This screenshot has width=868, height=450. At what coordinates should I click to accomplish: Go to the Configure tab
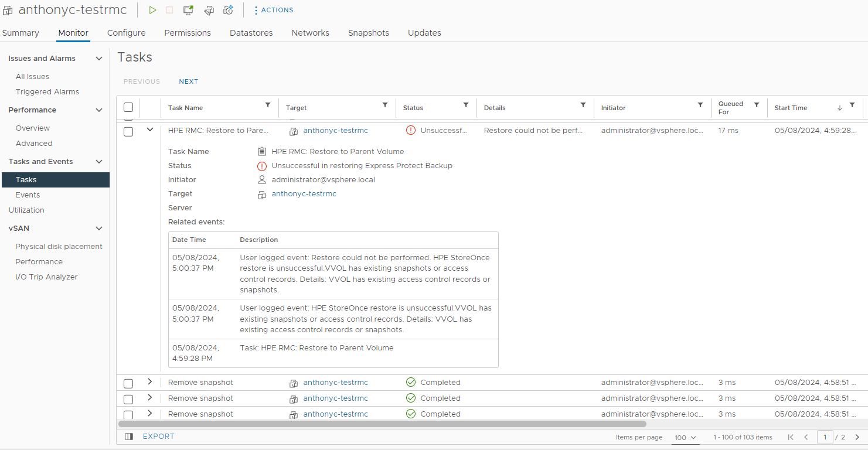(x=127, y=33)
